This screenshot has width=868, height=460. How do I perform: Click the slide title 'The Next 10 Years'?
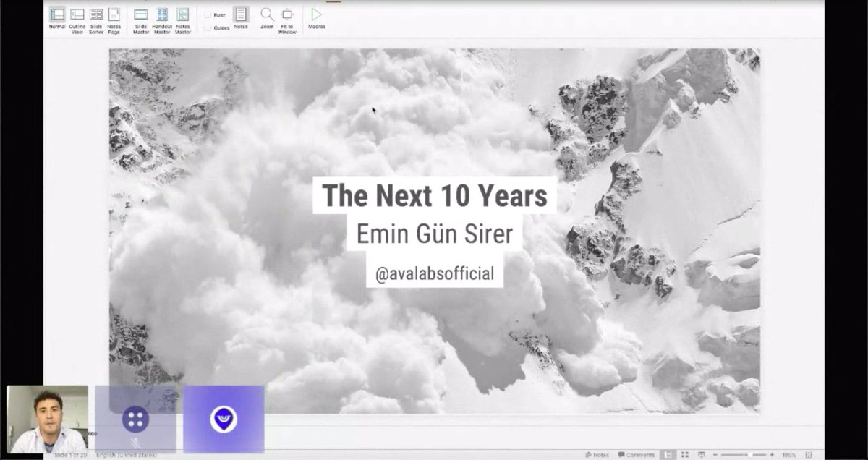point(434,195)
